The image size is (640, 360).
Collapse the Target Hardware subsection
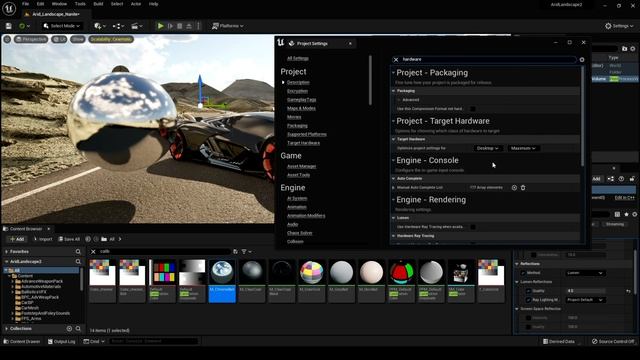tap(393, 139)
